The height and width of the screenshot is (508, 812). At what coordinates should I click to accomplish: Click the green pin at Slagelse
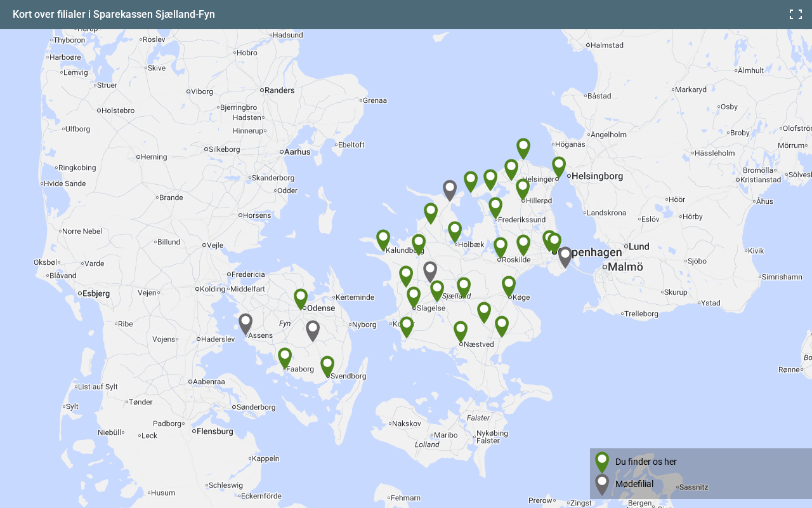(x=414, y=296)
